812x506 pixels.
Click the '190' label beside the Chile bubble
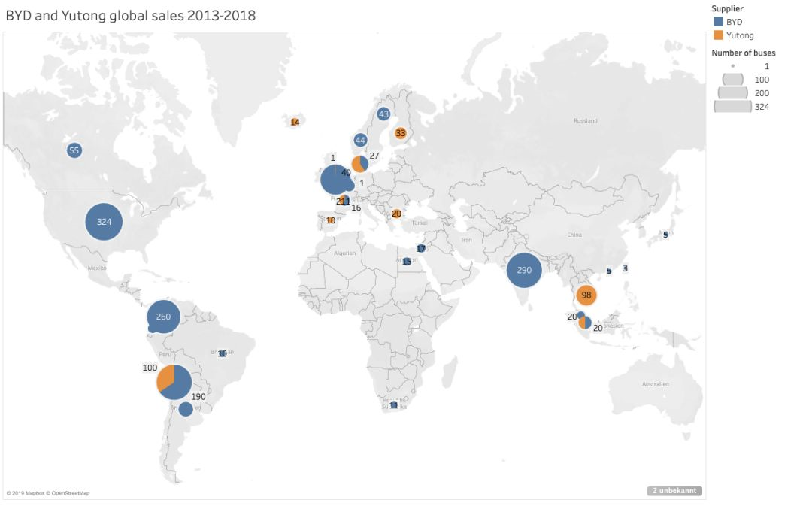[x=198, y=397]
